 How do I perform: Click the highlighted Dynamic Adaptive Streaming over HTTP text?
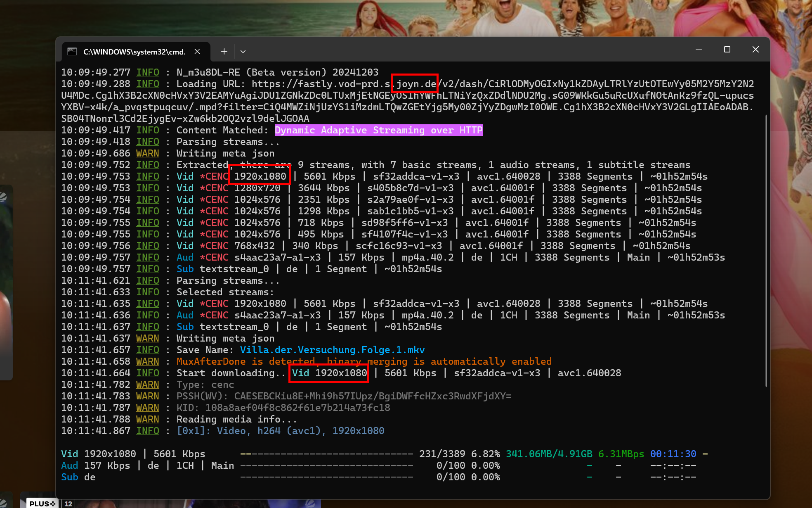[378, 130]
